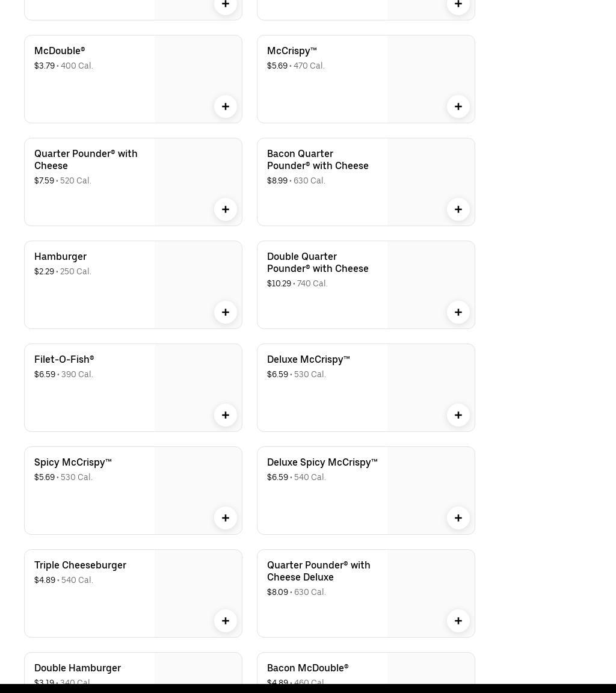This screenshot has height=693, width=616.
Task: Add Bacon Quarter Pounder with Cheese
Action: 458,209
